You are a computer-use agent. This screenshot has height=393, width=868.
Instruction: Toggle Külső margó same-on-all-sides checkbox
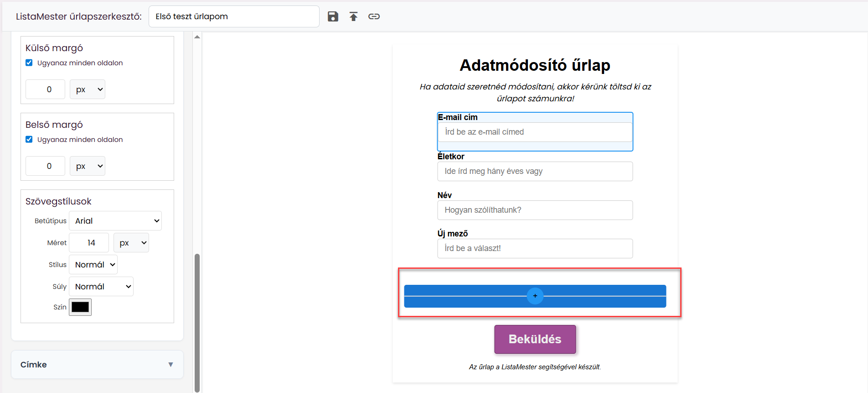coord(29,63)
